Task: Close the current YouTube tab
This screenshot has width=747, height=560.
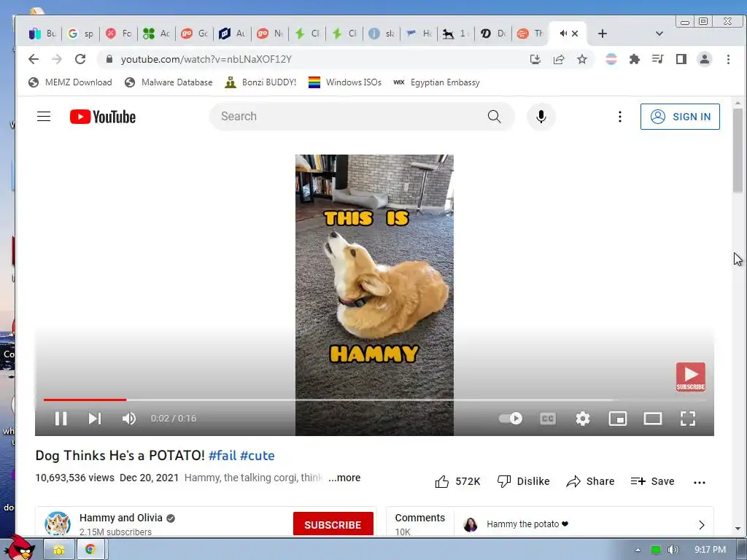Action: (x=575, y=34)
